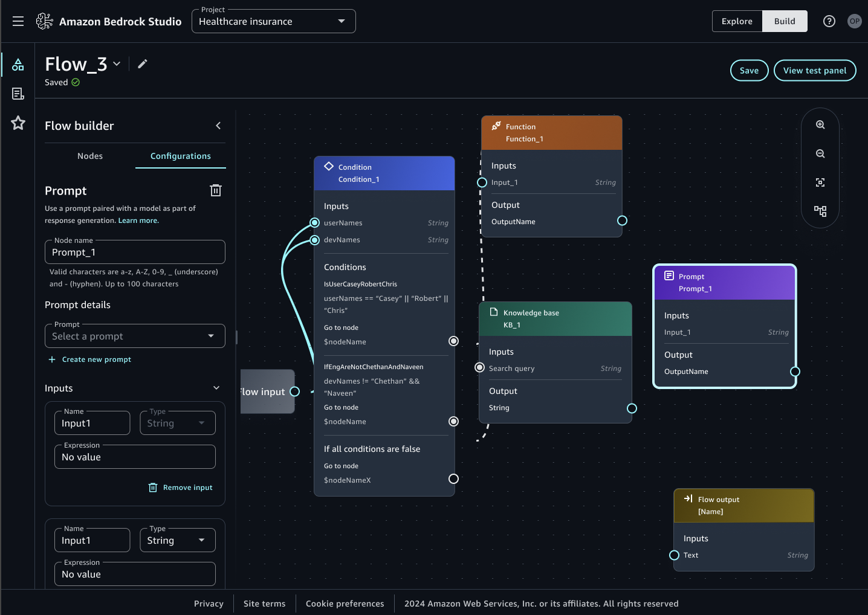This screenshot has height=615, width=868.
Task: Delete the Prompt node with trash icon
Action: (x=215, y=191)
